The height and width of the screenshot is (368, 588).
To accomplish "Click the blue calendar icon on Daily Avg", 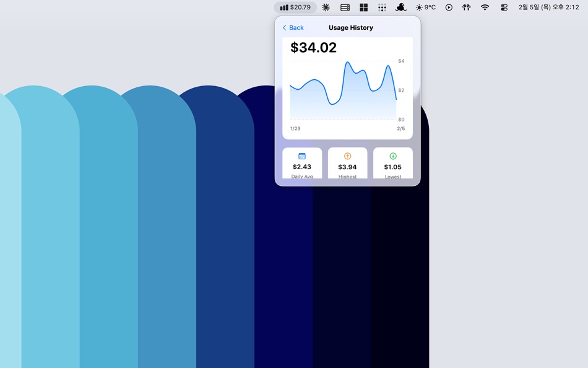I will click(x=302, y=156).
